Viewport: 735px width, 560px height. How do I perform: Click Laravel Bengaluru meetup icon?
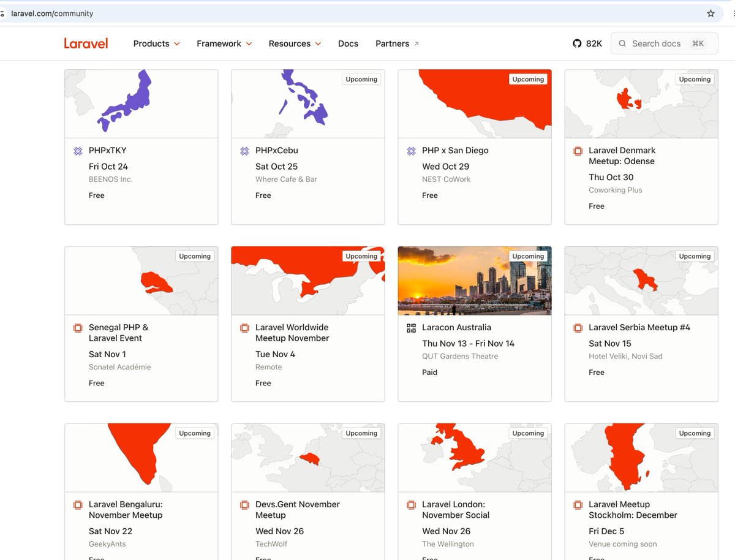point(78,505)
